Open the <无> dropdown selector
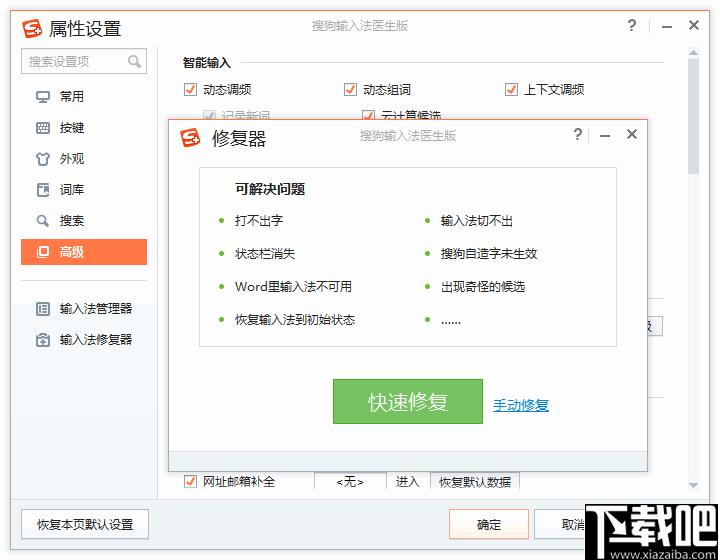Screen dimensions: 720x560 [x=350, y=482]
